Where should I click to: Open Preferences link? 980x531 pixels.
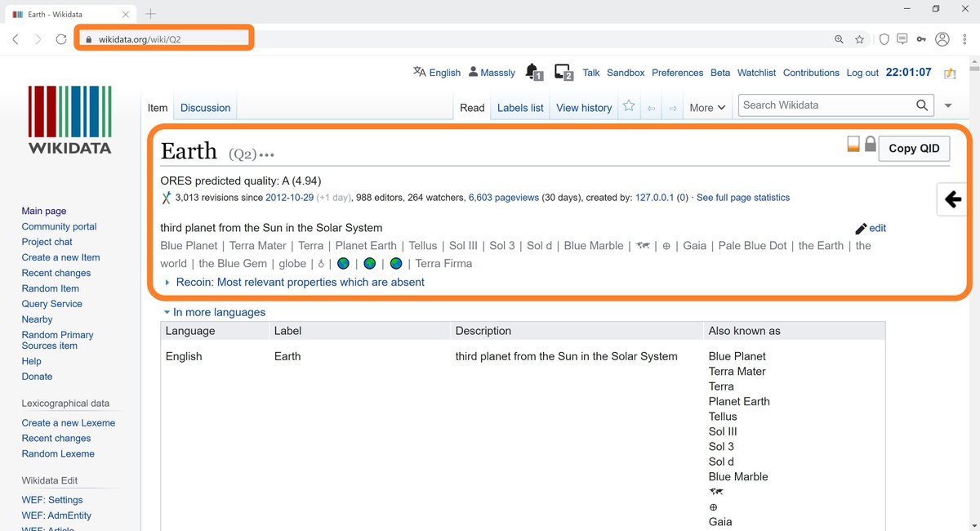pos(677,73)
